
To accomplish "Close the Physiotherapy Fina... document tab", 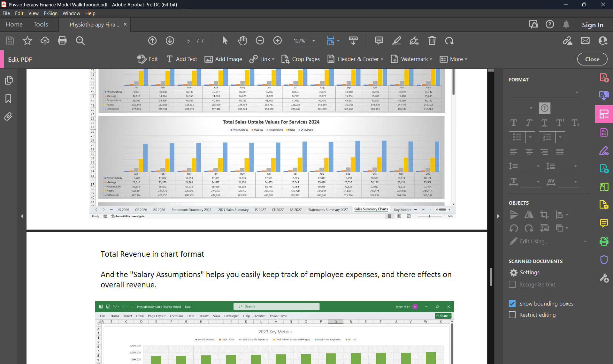I will coord(125,25).
